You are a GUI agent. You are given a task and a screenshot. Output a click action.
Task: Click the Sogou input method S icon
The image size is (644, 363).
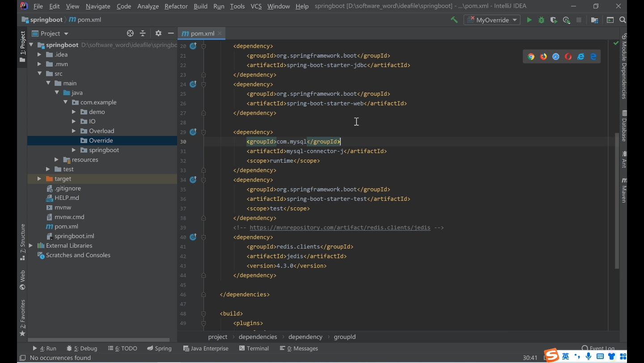[552, 356]
